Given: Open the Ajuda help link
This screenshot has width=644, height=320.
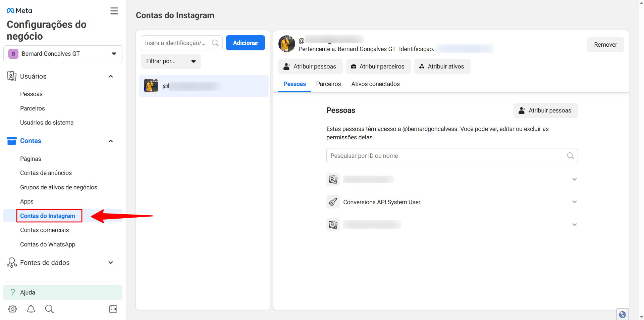Looking at the screenshot, I should click(x=63, y=292).
